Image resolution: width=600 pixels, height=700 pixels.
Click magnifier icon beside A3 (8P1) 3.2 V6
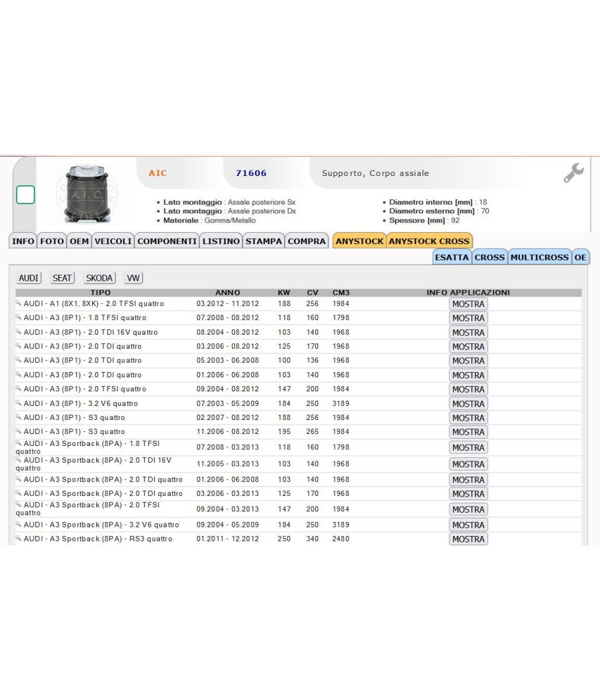[x=19, y=403]
